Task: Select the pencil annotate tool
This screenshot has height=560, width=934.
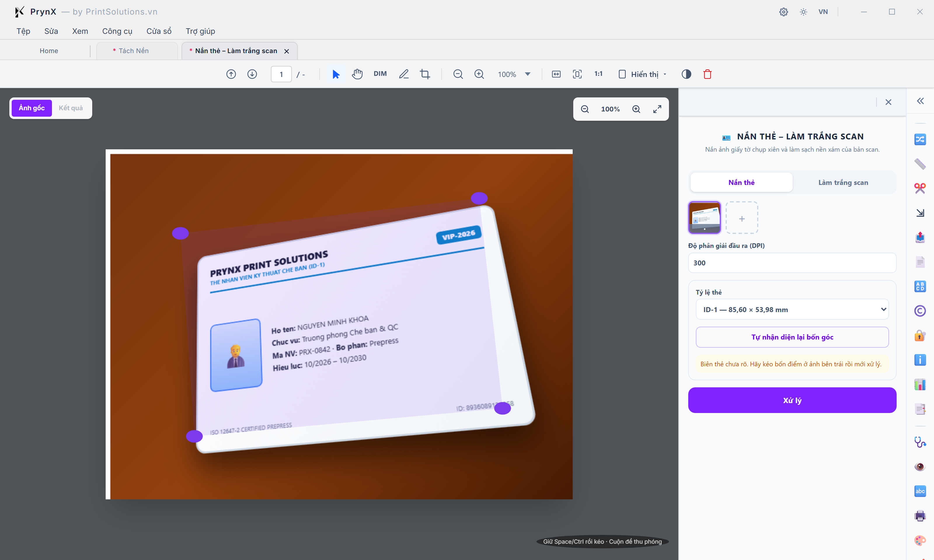Action: [404, 74]
